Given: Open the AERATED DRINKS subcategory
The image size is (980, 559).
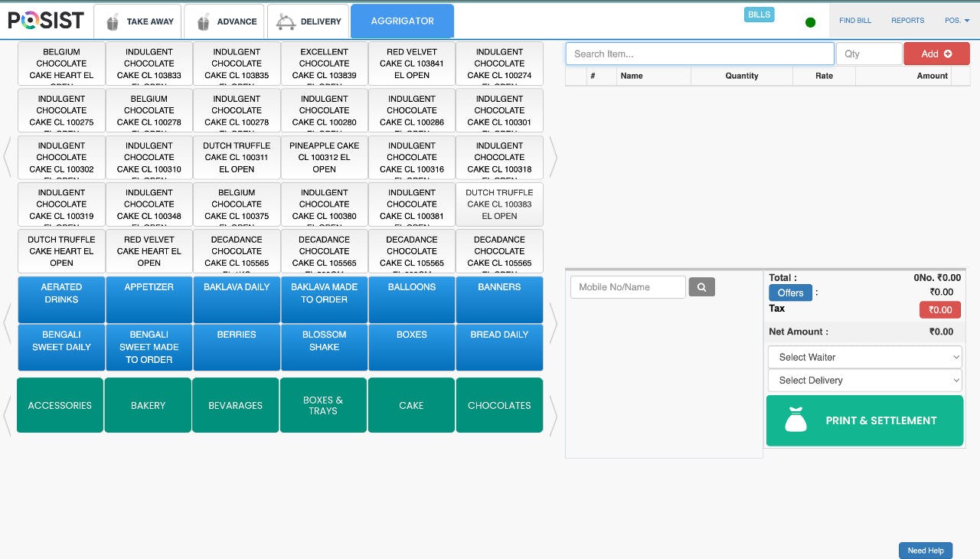Looking at the screenshot, I should click(x=61, y=299).
